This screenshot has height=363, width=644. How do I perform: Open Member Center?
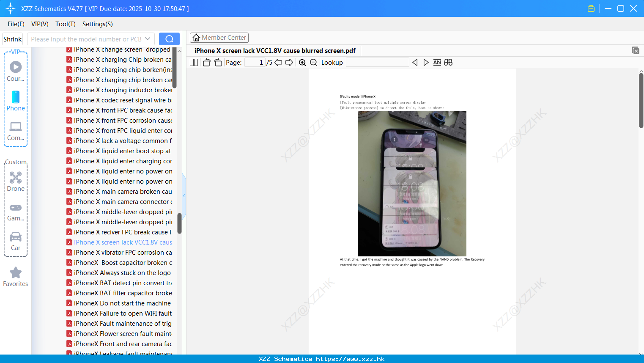(x=219, y=38)
